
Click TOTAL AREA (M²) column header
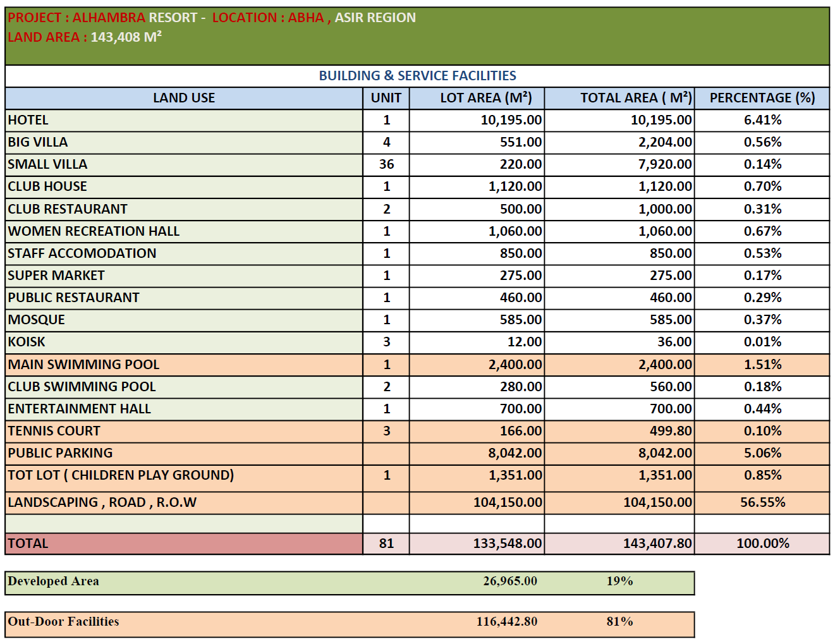pyautogui.click(x=619, y=98)
